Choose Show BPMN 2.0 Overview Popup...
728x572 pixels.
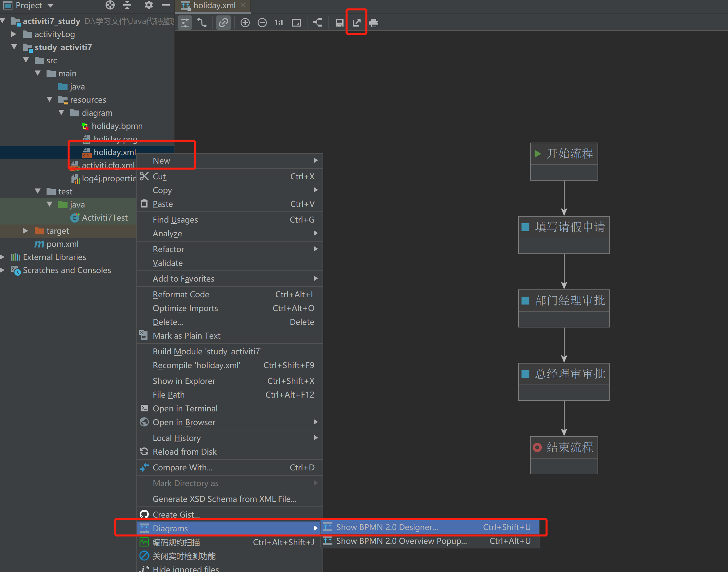[x=430, y=541]
